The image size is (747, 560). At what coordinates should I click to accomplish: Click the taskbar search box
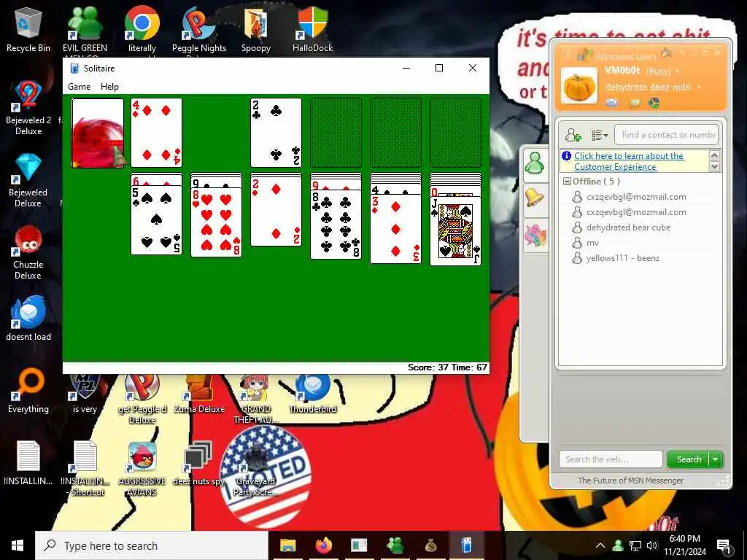click(152, 545)
